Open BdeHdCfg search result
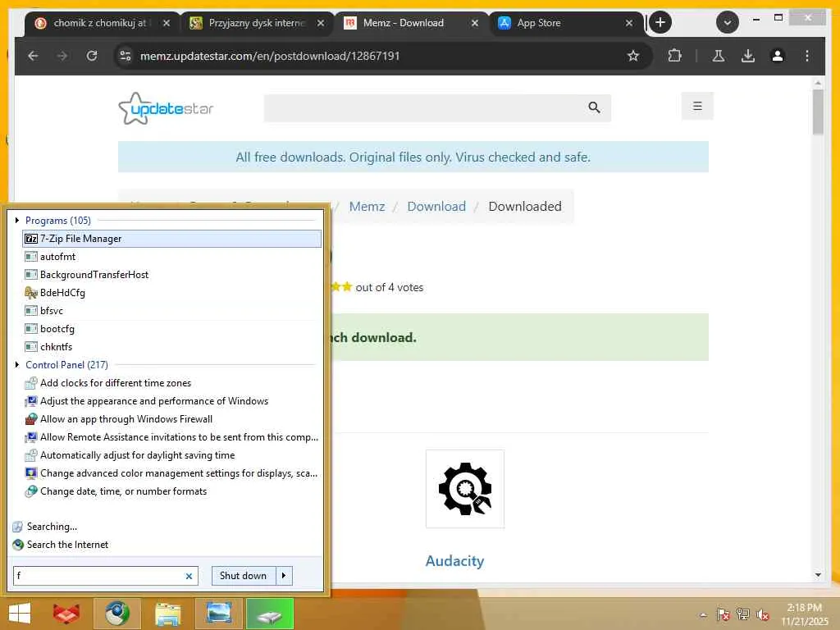Viewport: 840px width, 630px height. click(x=172, y=293)
